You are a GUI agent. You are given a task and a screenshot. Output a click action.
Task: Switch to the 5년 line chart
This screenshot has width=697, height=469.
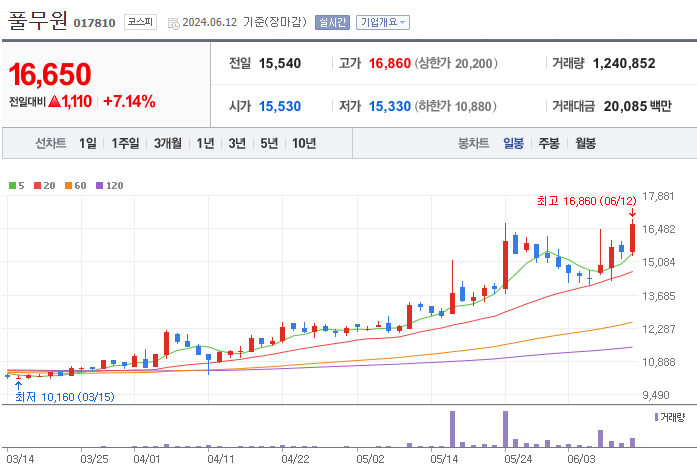[269, 143]
